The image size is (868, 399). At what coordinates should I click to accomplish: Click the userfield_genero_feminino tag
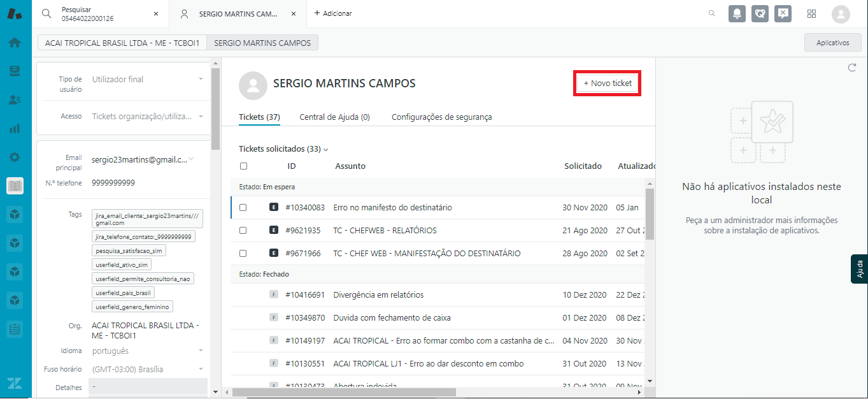132,307
